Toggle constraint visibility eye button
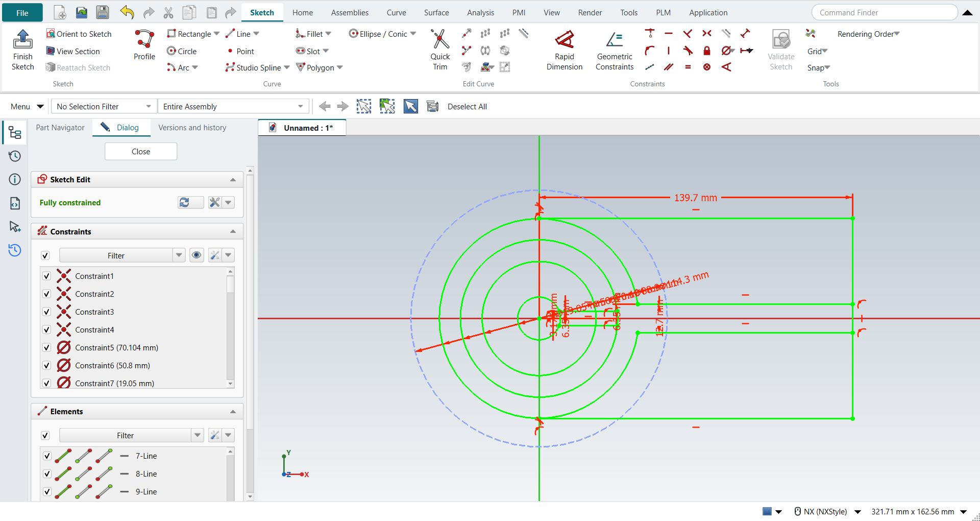Image resolution: width=980 pixels, height=521 pixels. 197,255
